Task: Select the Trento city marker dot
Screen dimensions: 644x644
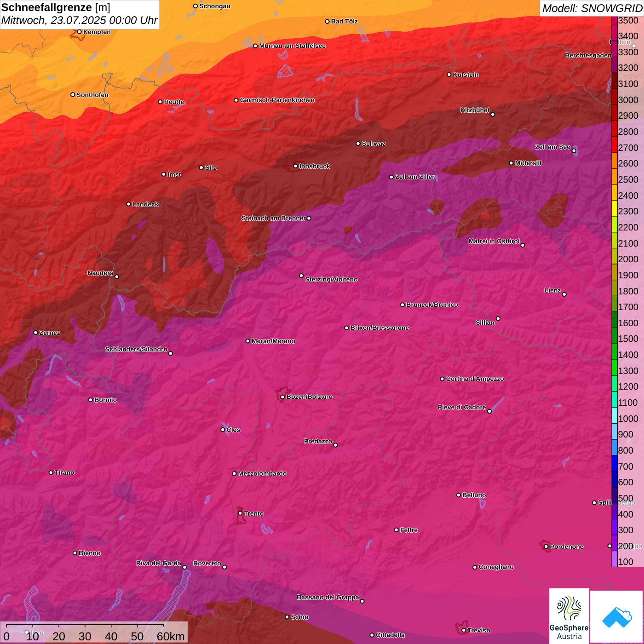Action: point(240,513)
